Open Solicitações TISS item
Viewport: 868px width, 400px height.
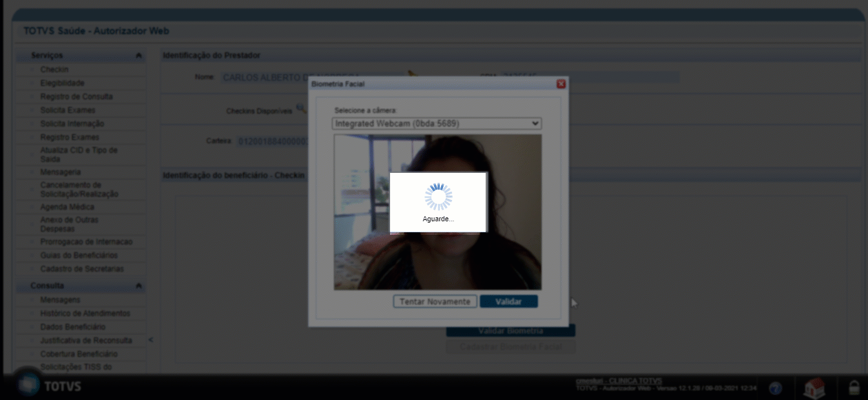click(x=76, y=367)
